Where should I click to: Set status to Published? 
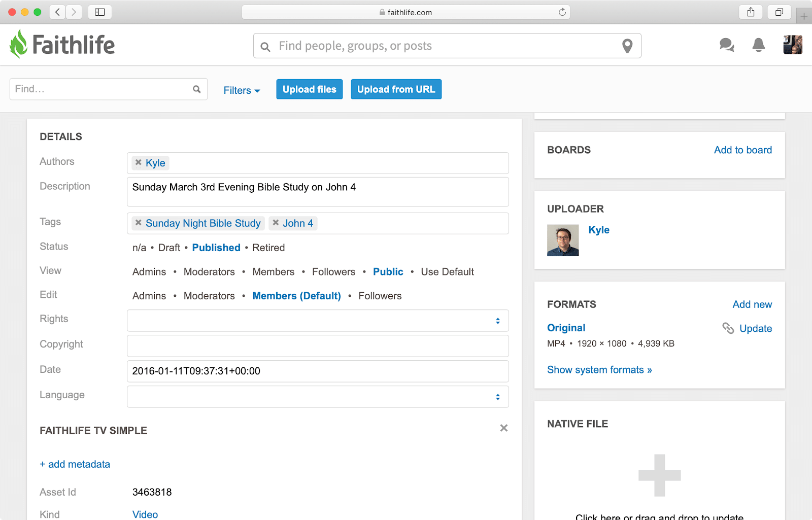click(x=216, y=248)
